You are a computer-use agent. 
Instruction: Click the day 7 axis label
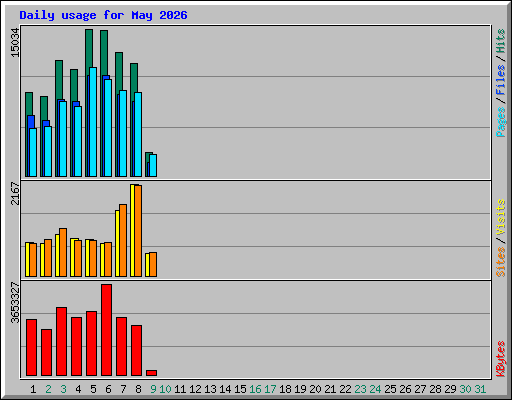[123, 389]
